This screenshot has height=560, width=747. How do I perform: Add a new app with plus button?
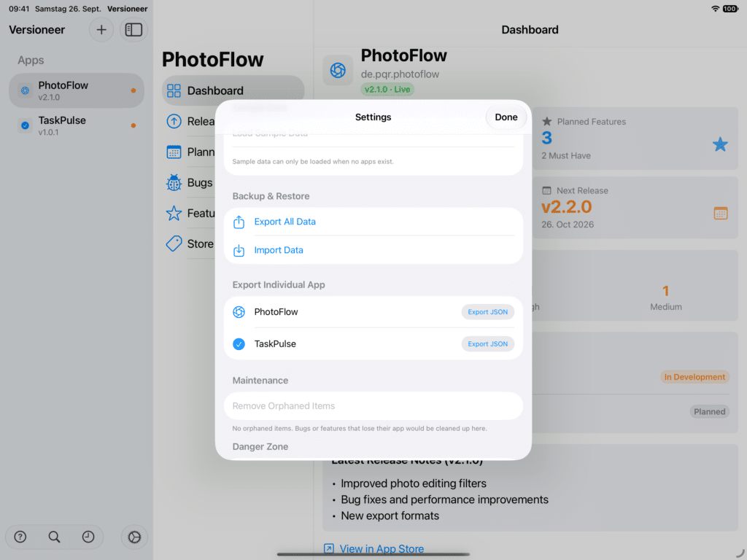(x=101, y=29)
